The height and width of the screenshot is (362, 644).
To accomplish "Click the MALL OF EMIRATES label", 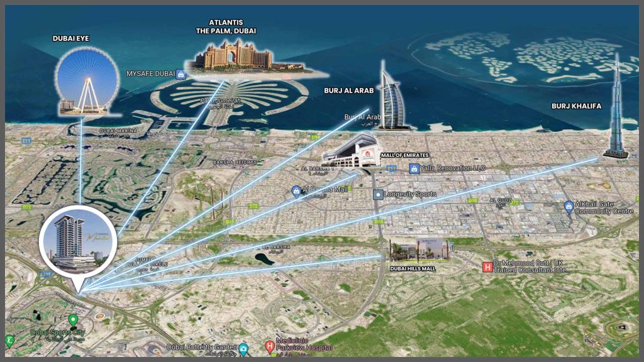I will [404, 156].
